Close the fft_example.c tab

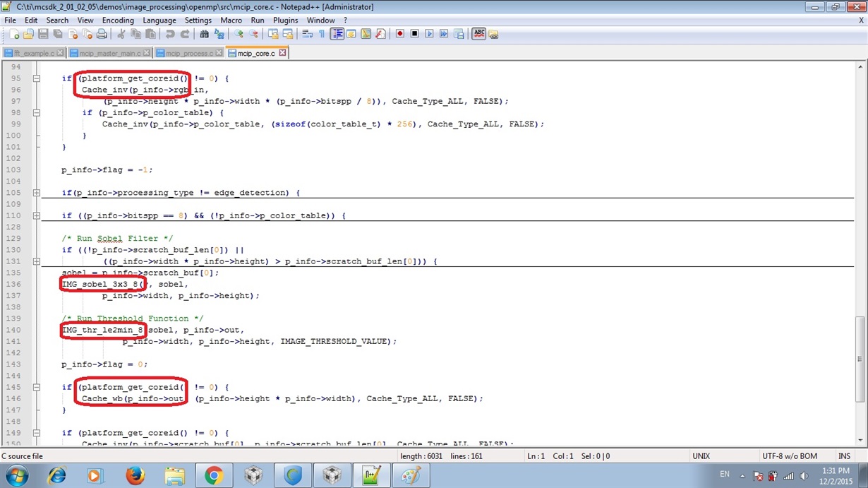pos(60,53)
